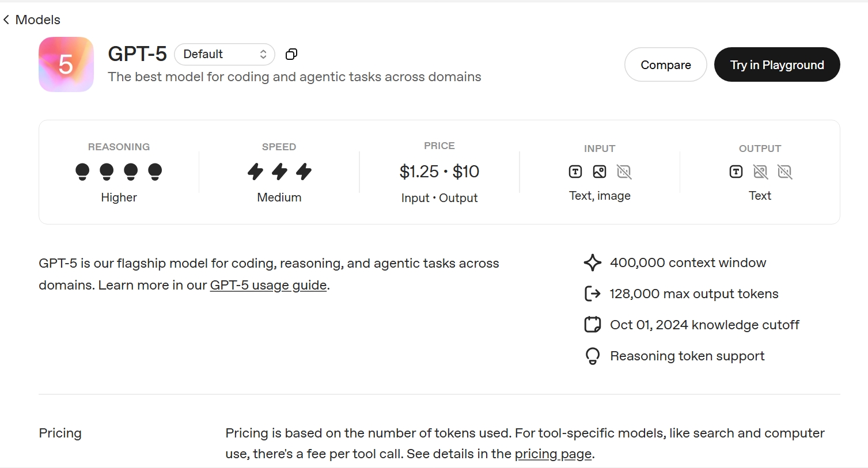Click the back chevron beside Models
Viewport: 868px width, 468px height.
click(6, 20)
